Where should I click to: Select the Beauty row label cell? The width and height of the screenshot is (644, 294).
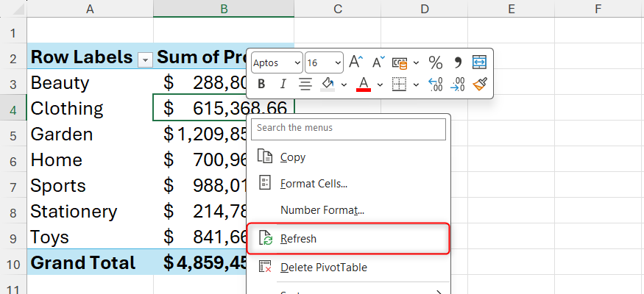pyautogui.click(x=90, y=83)
